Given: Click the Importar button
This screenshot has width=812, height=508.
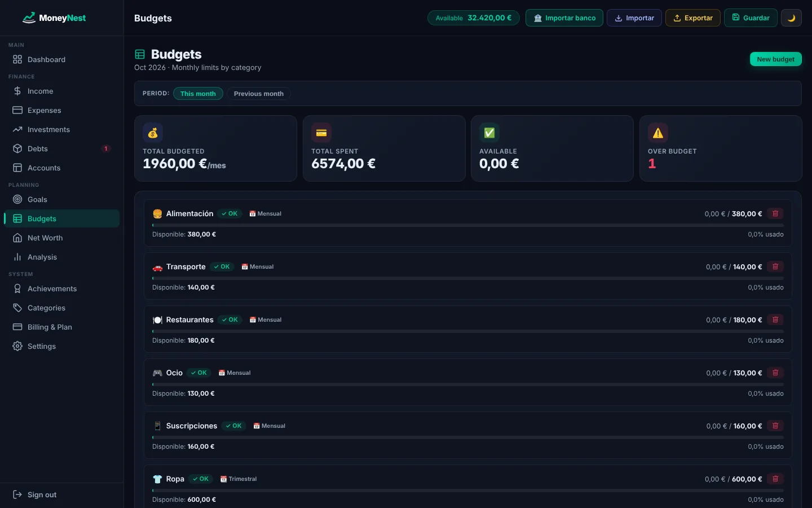Looking at the screenshot, I should (634, 18).
